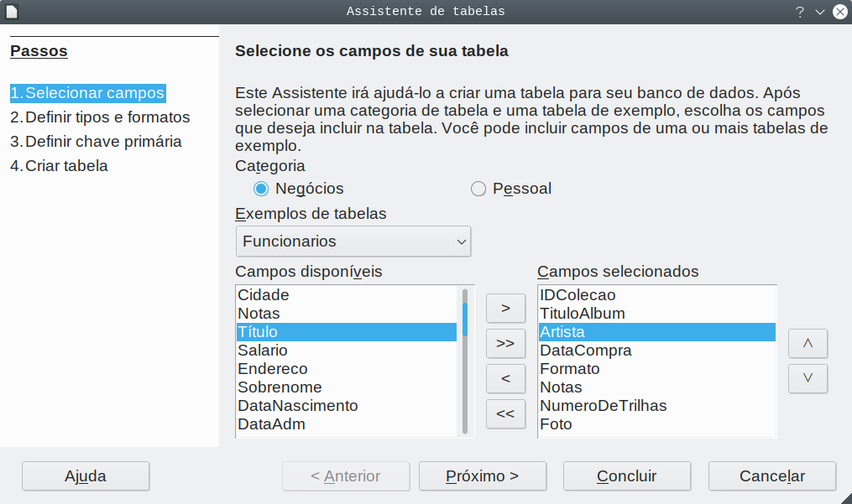Viewport: 852px width, 504px height.
Task: Select NumeroDeTrilhas in selected fields list
Action: (x=657, y=406)
